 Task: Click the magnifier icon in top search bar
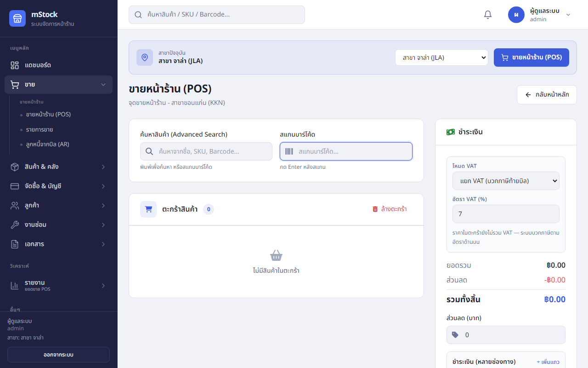click(x=138, y=15)
